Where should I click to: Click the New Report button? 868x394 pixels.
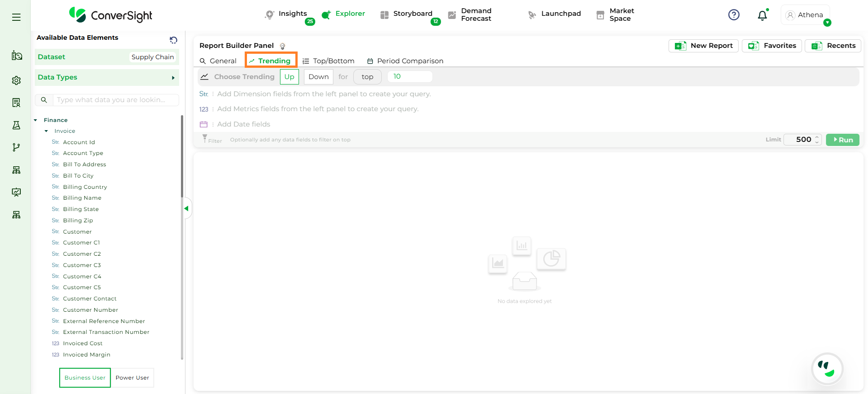coord(703,46)
